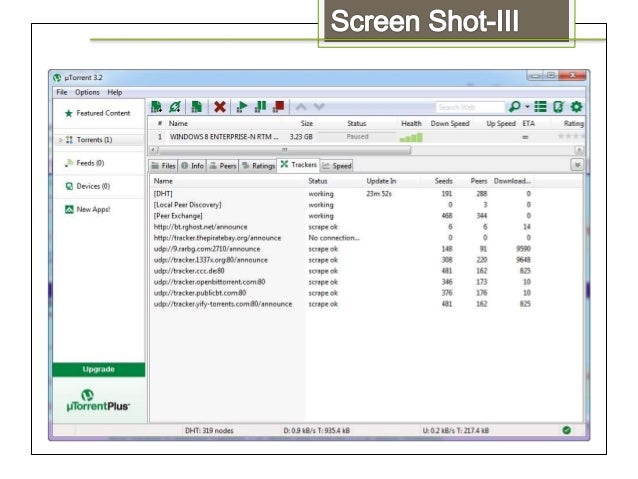Viewport: 638px width, 479px height.
Task: Switch to the Speed tab
Action: pos(337,166)
